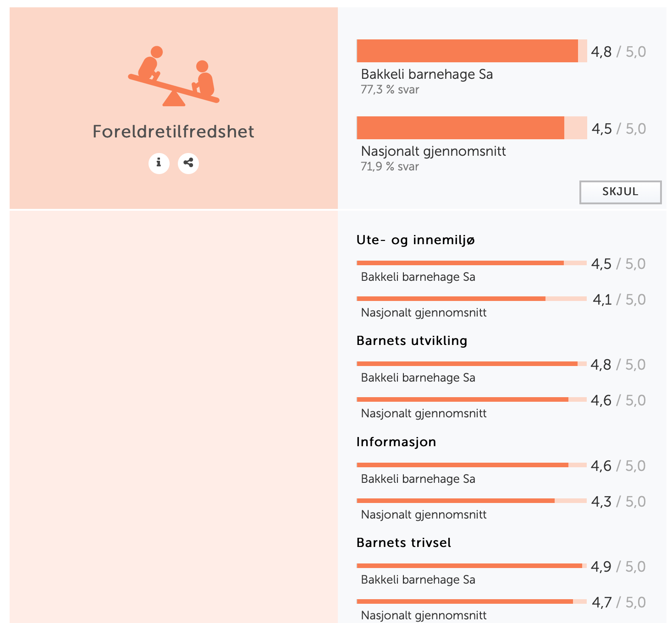Click national 4,3 bar under Informasjon

click(472, 501)
